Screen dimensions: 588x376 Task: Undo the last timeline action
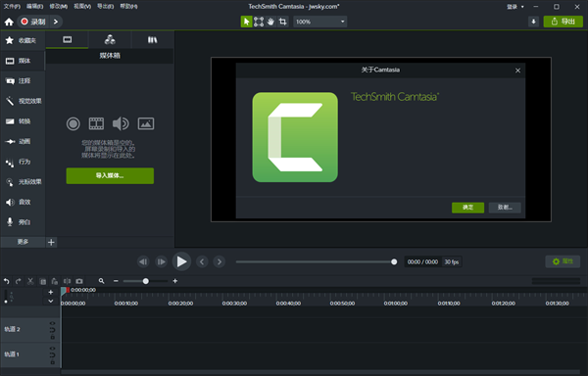point(7,281)
